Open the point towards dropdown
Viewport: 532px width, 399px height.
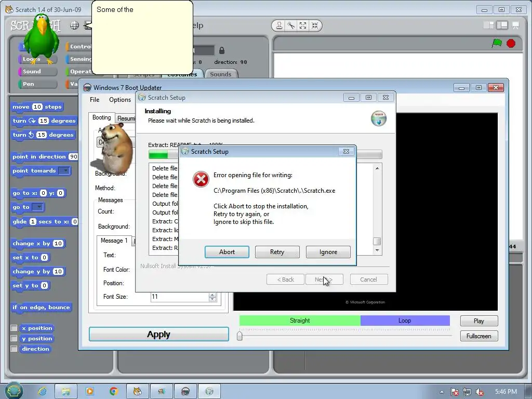tap(64, 170)
